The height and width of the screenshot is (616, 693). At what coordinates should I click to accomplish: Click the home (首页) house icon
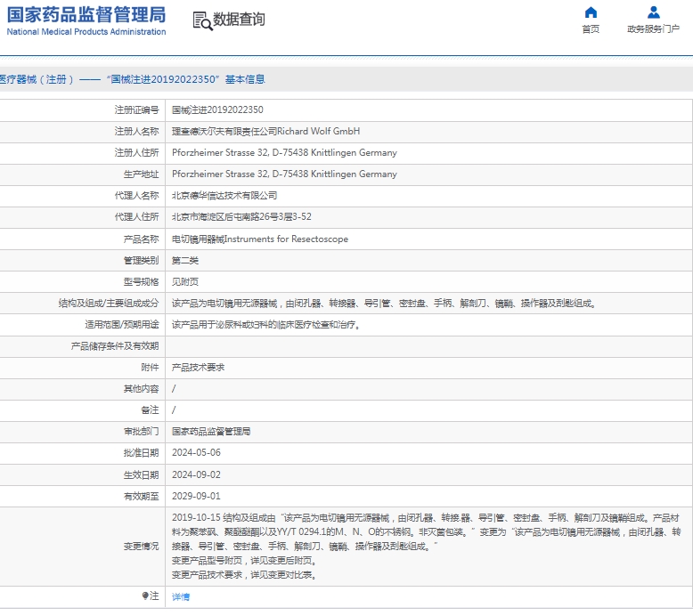(591, 12)
